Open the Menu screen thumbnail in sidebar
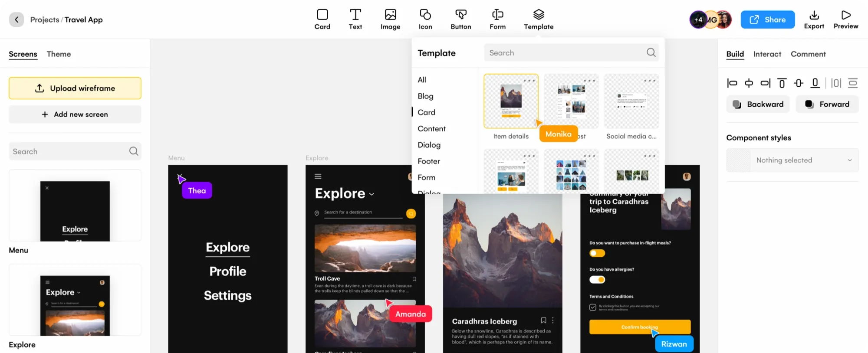This screenshot has height=353, width=868. coord(75,206)
